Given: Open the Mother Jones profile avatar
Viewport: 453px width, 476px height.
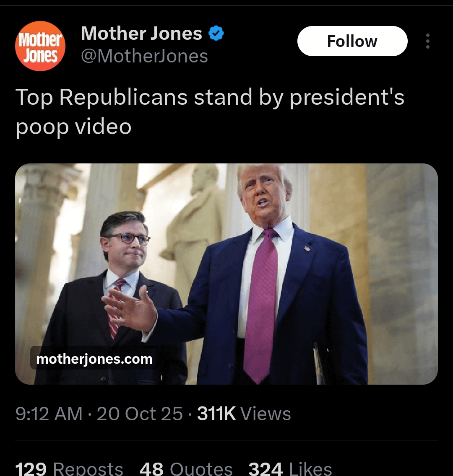Looking at the screenshot, I should [x=40, y=46].
